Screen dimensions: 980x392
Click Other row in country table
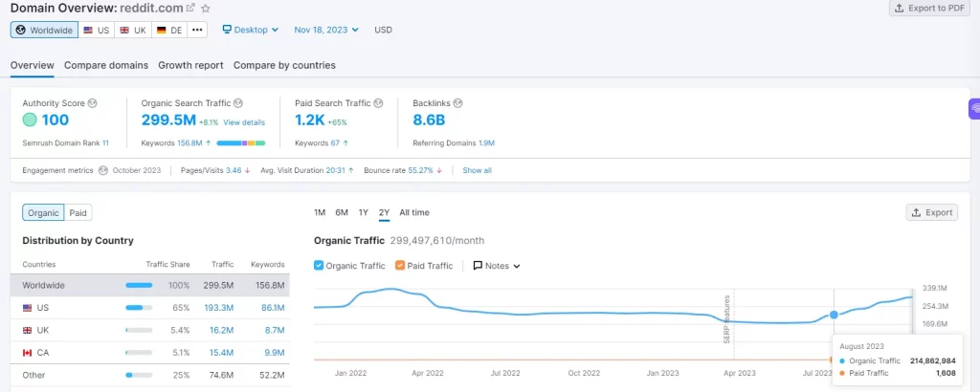coord(150,375)
